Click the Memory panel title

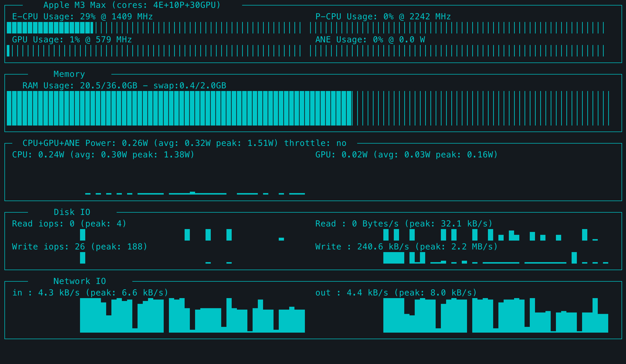pyautogui.click(x=69, y=74)
